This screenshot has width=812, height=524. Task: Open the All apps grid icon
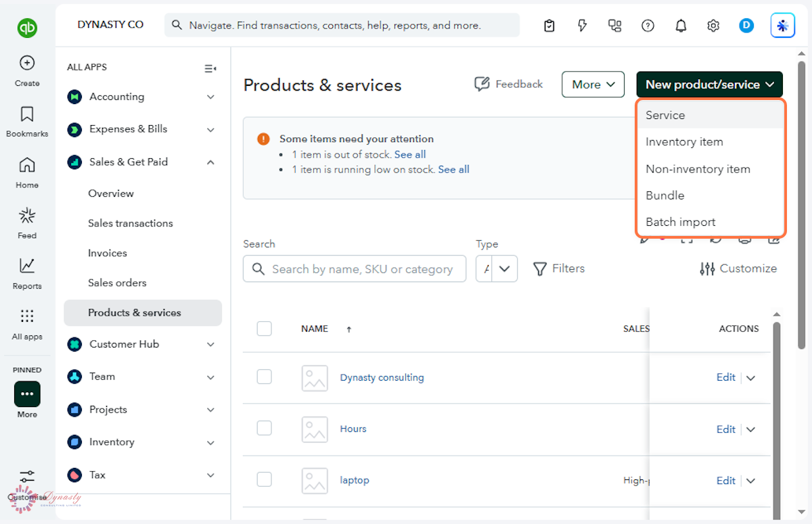click(27, 316)
